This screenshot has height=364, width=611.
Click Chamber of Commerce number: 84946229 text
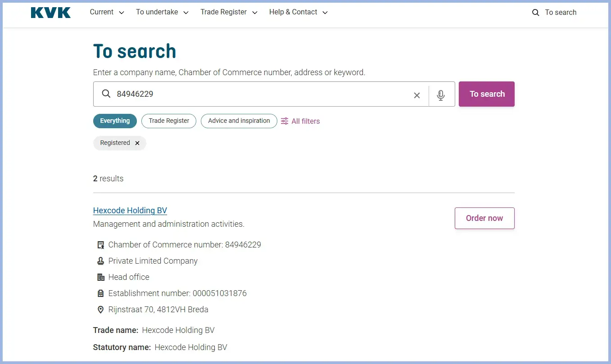pyautogui.click(x=185, y=245)
